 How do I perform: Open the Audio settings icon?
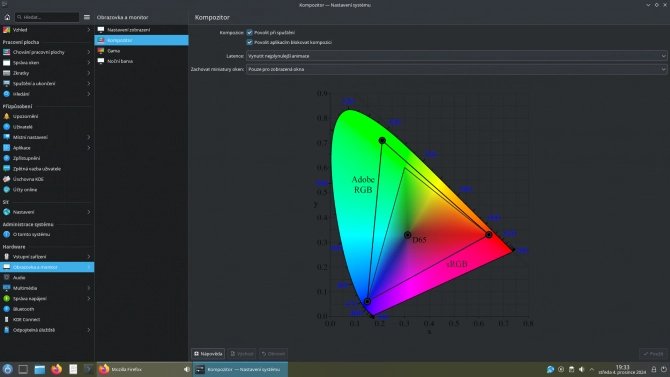6,277
